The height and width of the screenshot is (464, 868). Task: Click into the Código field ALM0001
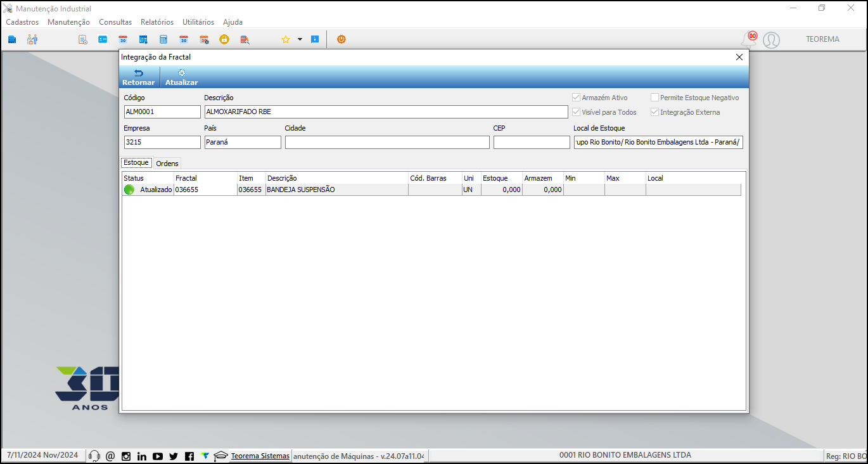pos(162,112)
